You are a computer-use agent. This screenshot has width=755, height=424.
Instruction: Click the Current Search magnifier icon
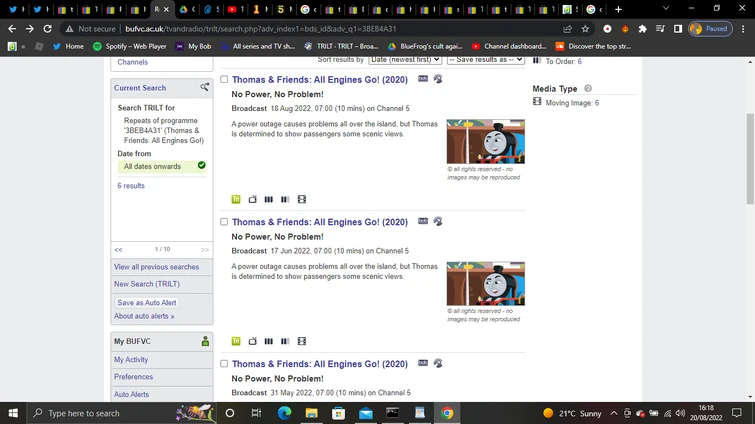204,88
